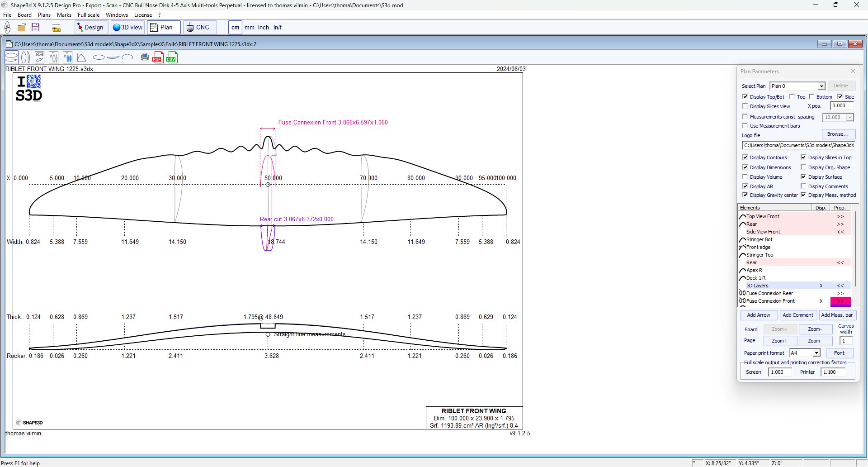
Task: Click the yellow ruler measurement icon
Action: point(57,28)
